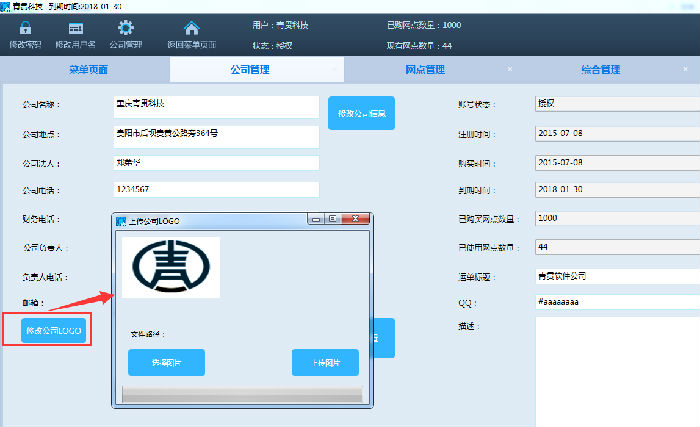Close the 网点管理 tab with its X
The width and height of the screenshot is (700, 427).
(509, 69)
